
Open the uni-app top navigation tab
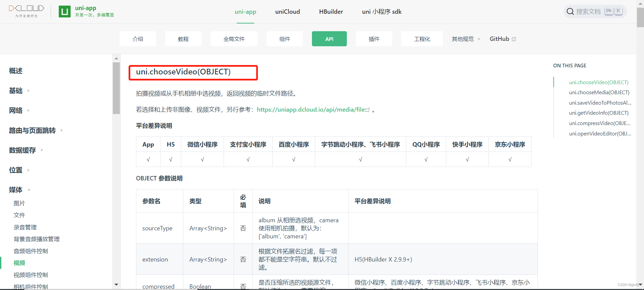coord(245,12)
